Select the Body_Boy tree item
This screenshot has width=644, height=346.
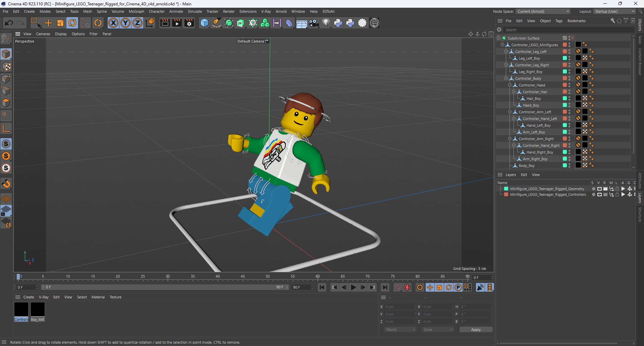pyautogui.click(x=527, y=166)
